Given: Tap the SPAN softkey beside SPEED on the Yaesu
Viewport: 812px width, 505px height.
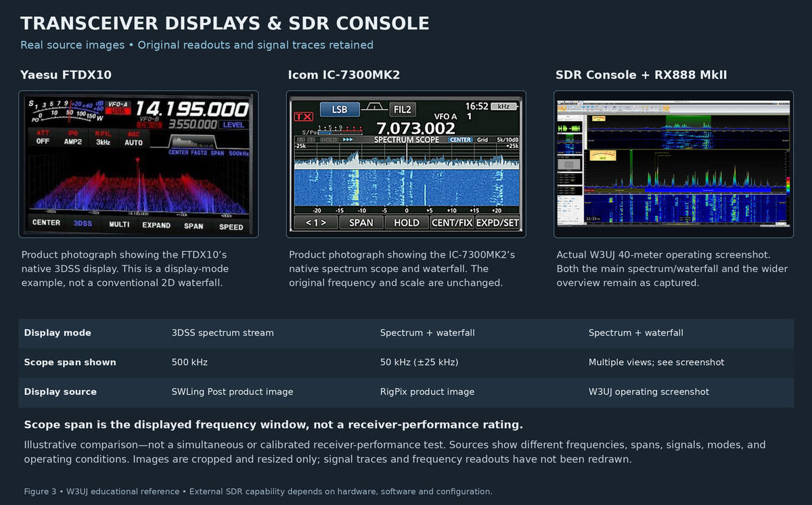Looking at the screenshot, I should pyautogui.click(x=194, y=226).
